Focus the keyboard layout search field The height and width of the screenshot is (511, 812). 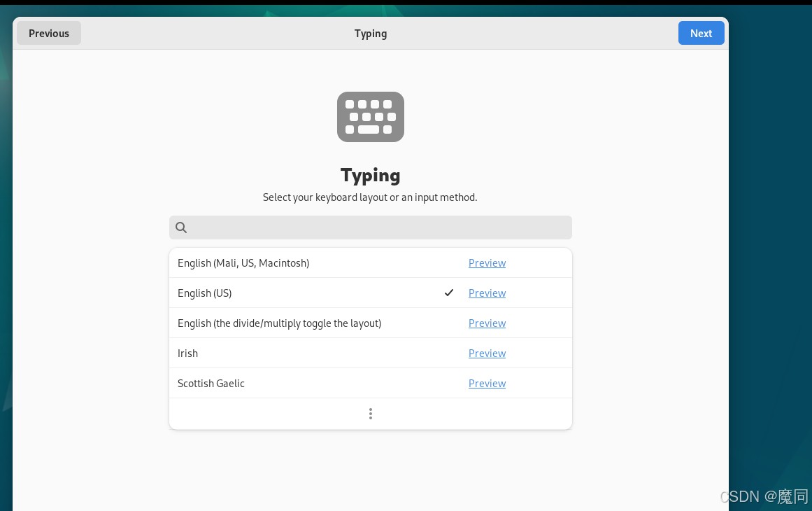click(x=370, y=227)
